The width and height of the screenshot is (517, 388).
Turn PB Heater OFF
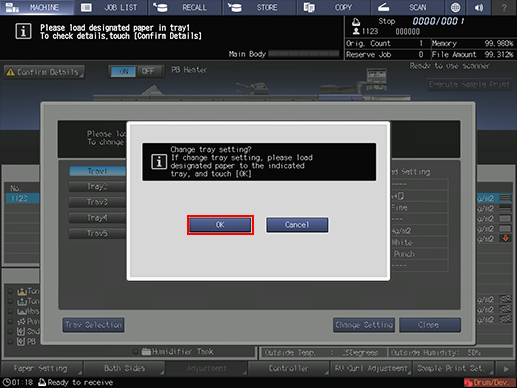[x=149, y=71]
